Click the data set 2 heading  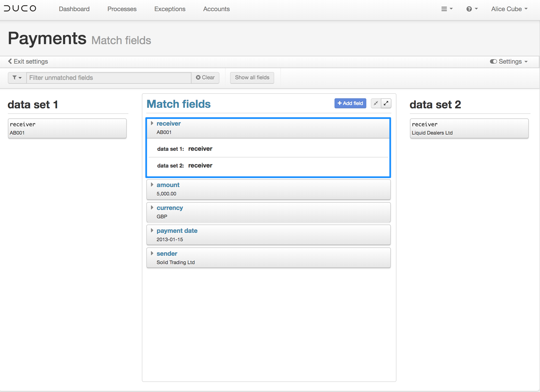(435, 105)
